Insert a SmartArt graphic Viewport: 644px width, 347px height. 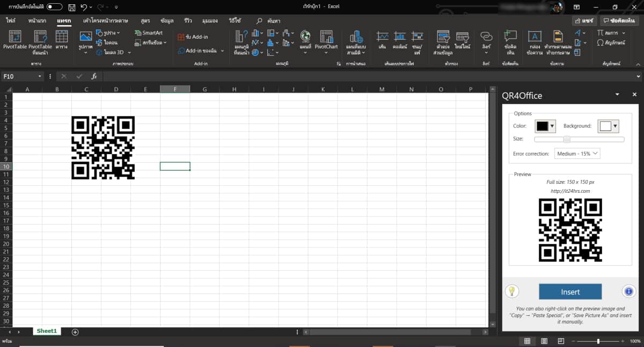tap(149, 33)
